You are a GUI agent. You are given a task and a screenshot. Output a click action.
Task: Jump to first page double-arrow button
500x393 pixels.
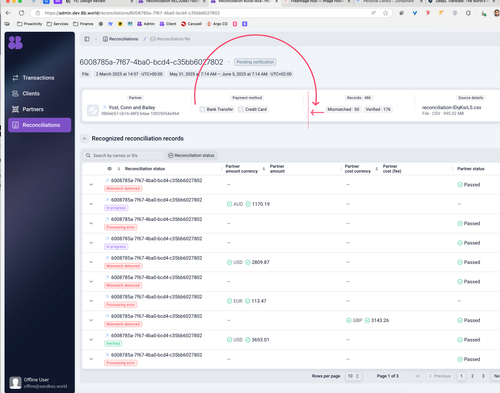(x=418, y=376)
